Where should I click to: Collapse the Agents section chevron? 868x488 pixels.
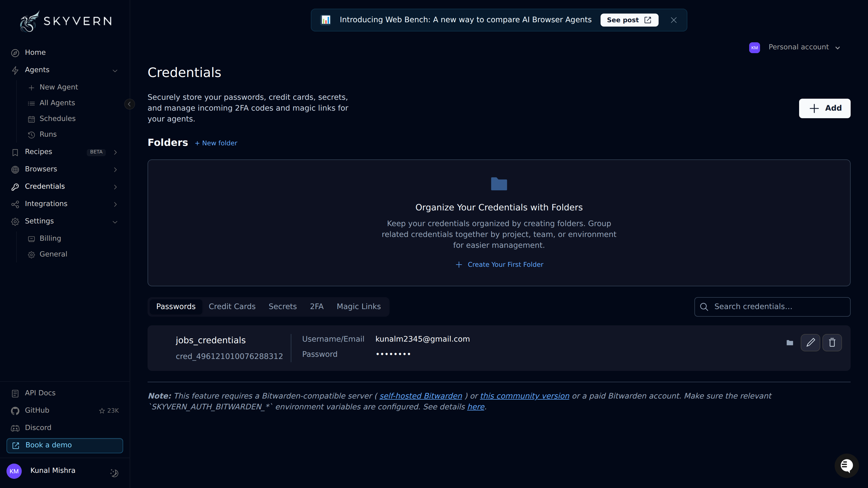pyautogui.click(x=115, y=71)
